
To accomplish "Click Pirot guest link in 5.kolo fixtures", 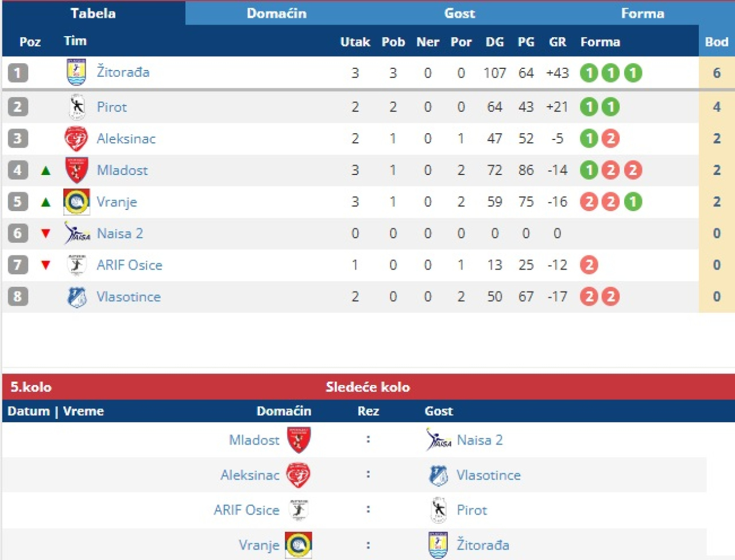I will click(471, 510).
